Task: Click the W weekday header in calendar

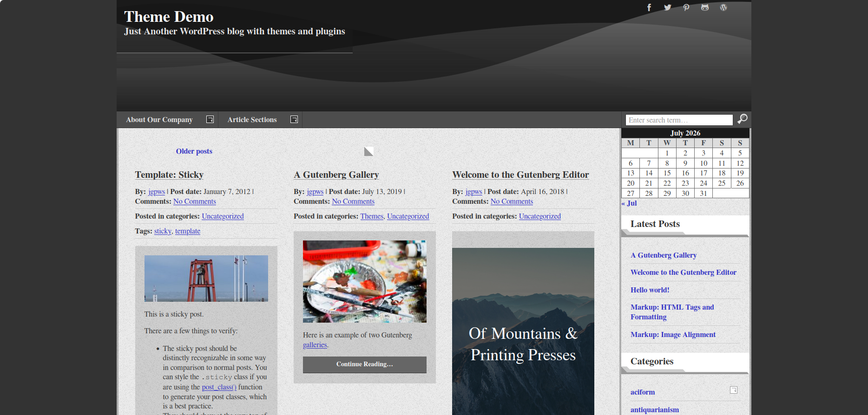Action: pos(667,143)
